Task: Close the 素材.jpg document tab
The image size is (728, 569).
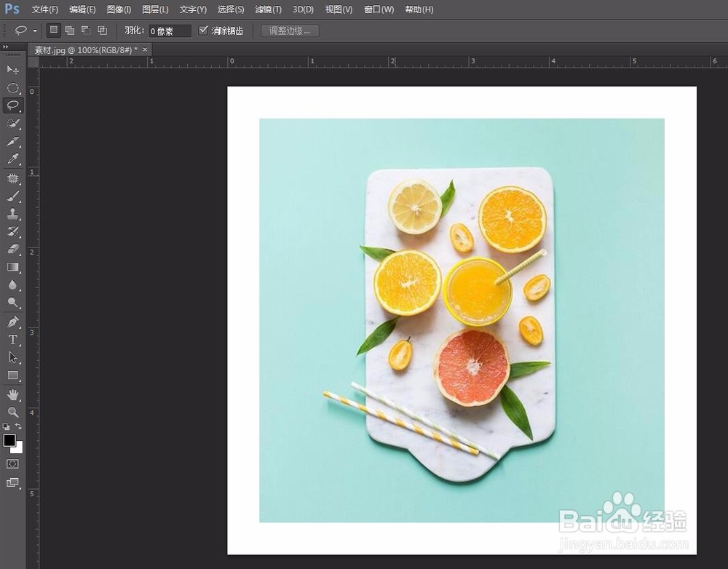Action: (145, 49)
